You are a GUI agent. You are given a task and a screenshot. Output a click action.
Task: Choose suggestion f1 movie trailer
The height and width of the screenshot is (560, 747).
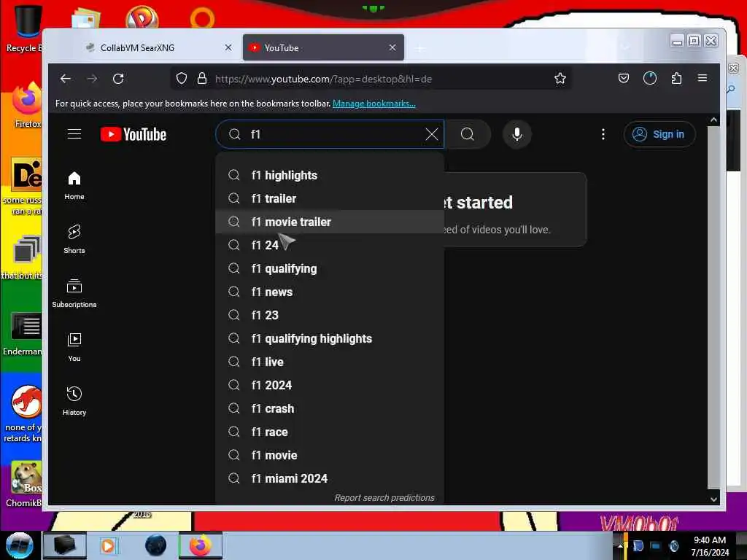(x=330, y=222)
